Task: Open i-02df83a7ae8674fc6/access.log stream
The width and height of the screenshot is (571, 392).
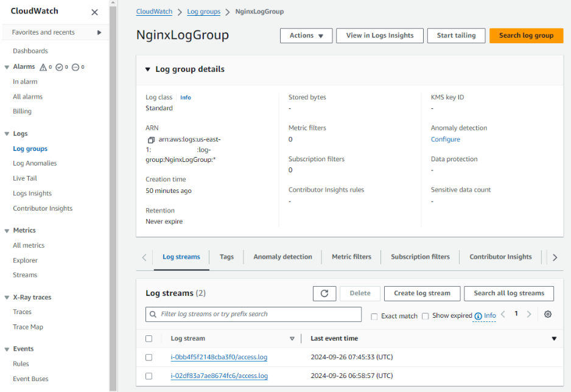Action: click(219, 376)
